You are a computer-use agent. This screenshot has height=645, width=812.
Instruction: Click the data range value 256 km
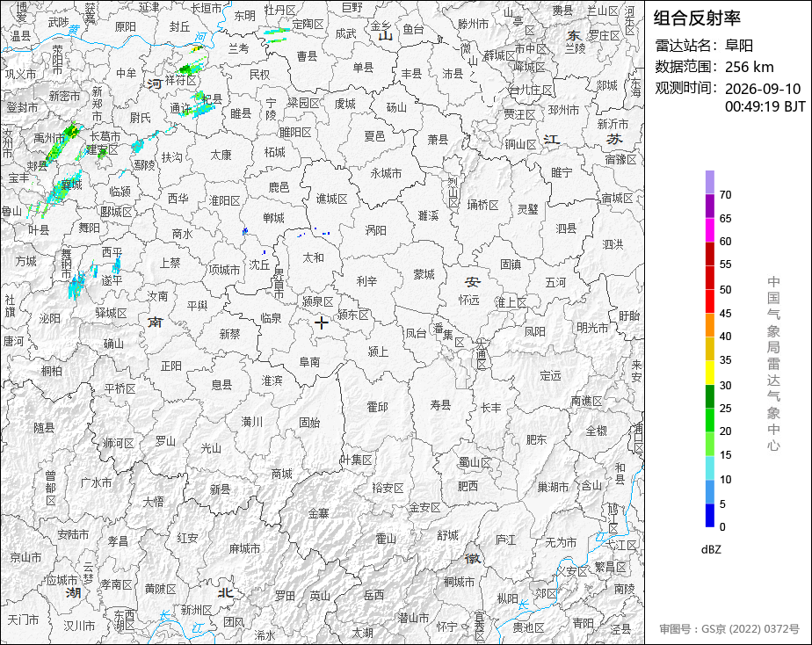click(750, 68)
